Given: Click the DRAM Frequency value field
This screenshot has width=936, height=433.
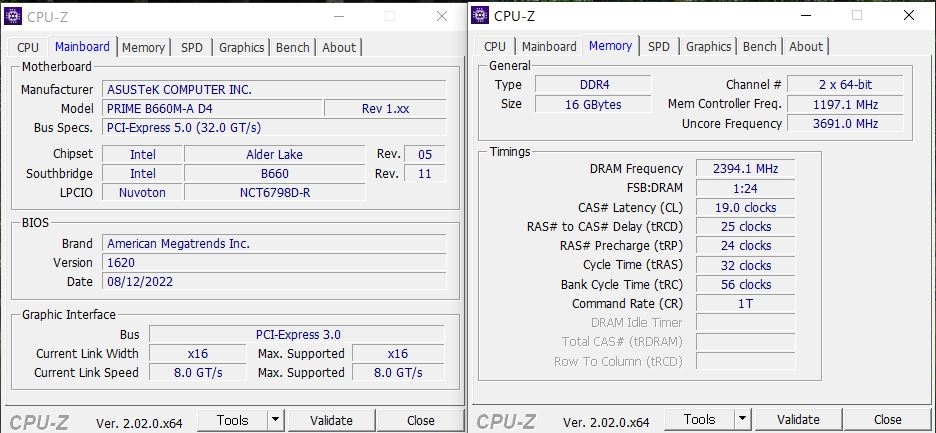Looking at the screenshot, I should 745,169.
